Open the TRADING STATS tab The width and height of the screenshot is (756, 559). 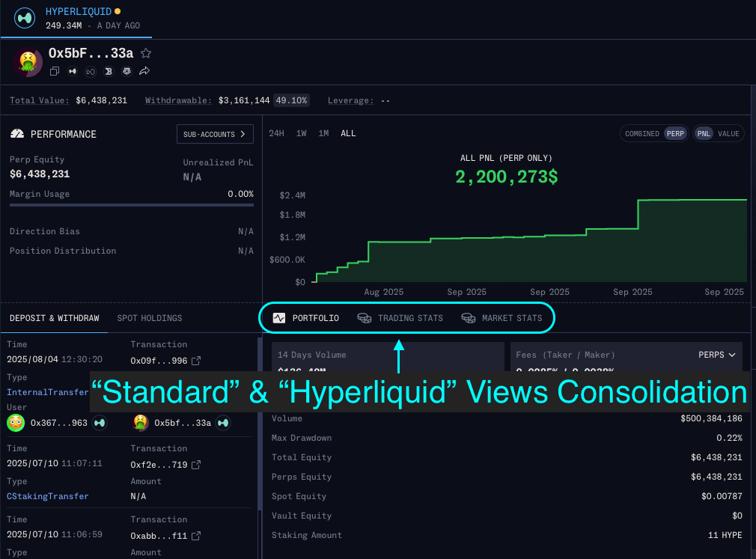[400, 318]
